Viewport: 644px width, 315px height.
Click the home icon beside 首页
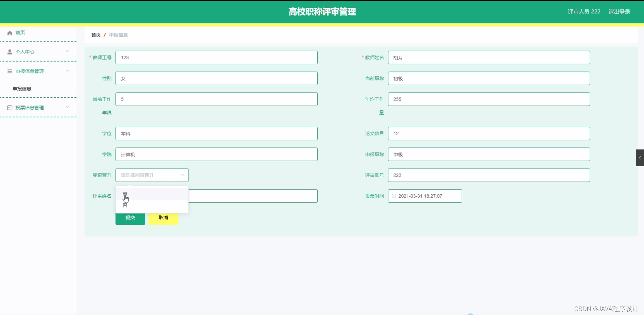[x=9, y=33]
